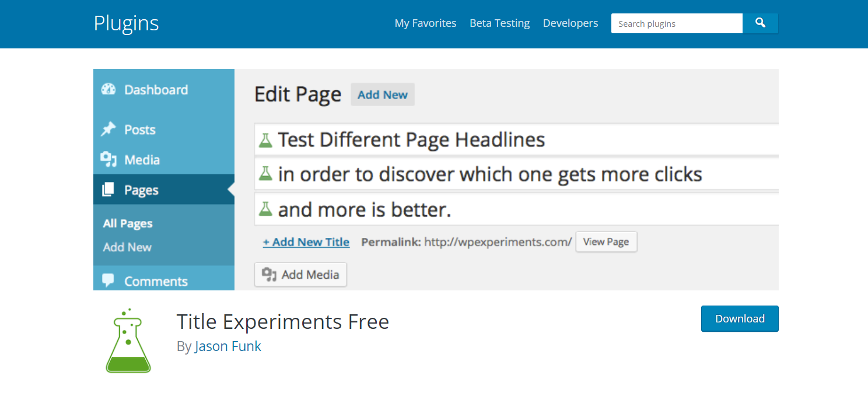Go to the Developers section
The image size is (868, 400).
(570, 23)
